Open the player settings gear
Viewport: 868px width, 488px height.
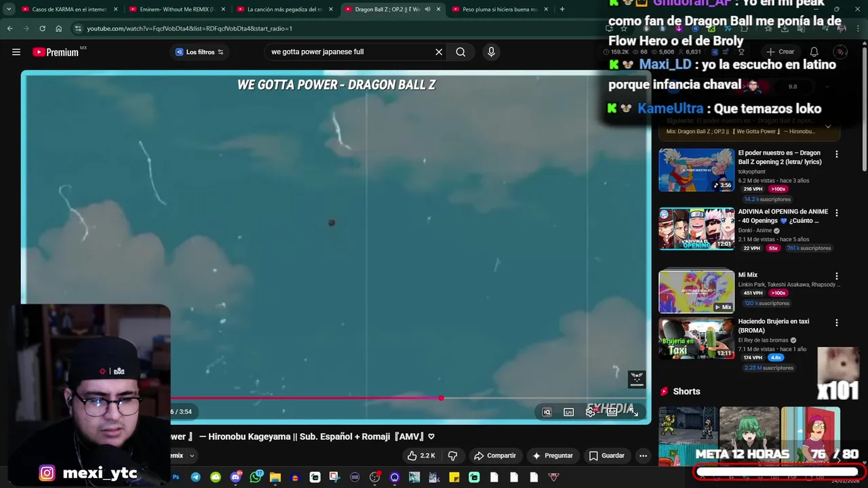pyautogui.click(x=591, y=412)
